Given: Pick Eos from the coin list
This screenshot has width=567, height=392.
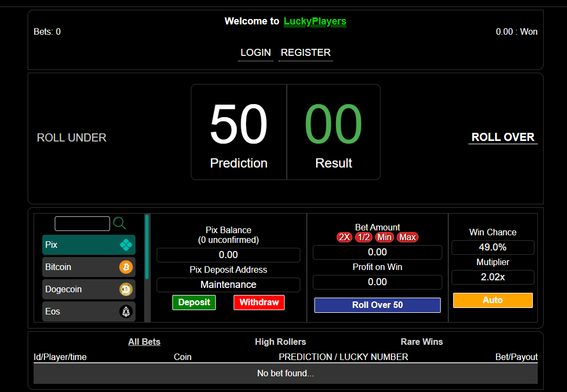Looking at the screenshot, I should pyautogui.click(x=89, y=311).
